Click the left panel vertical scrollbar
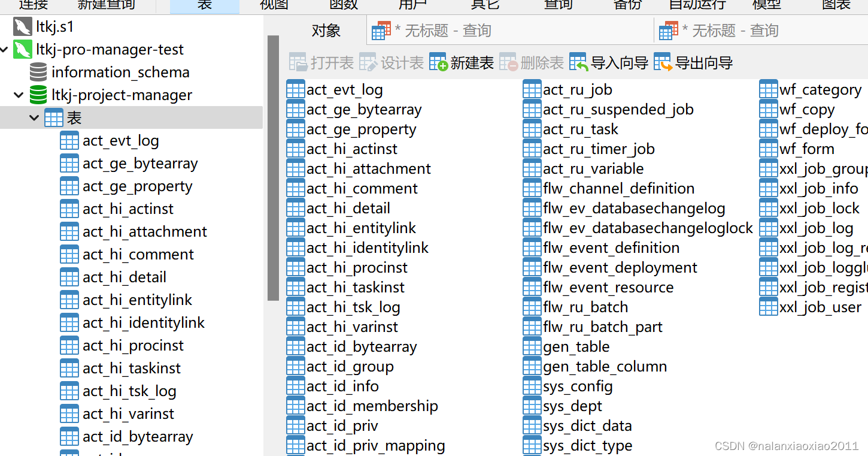868x456 pixels. coord(274,168)
